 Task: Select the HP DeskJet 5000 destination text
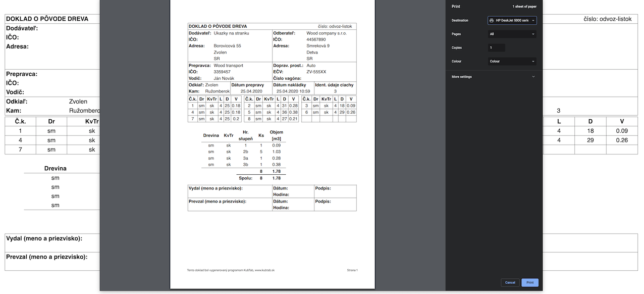pyautogui.click(x=512, y=21)
